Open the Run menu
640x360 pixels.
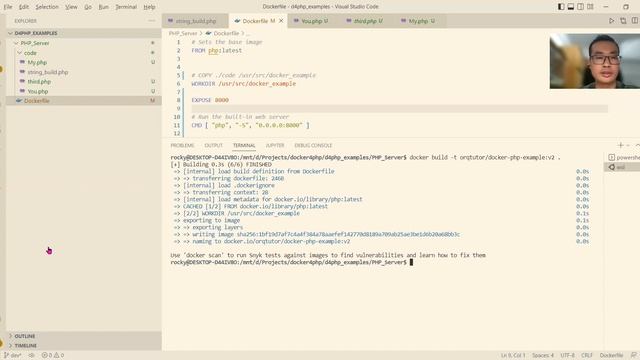coord(104,7)
